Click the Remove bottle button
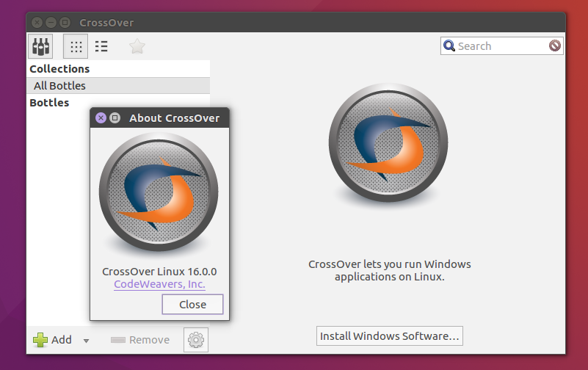Screen dimensions: 588x370 [140, 340]
